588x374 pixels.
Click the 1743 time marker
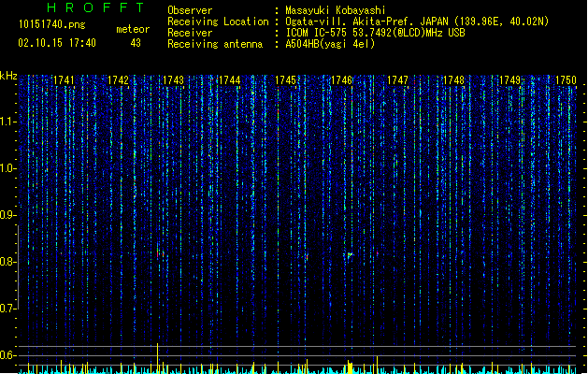174,80
